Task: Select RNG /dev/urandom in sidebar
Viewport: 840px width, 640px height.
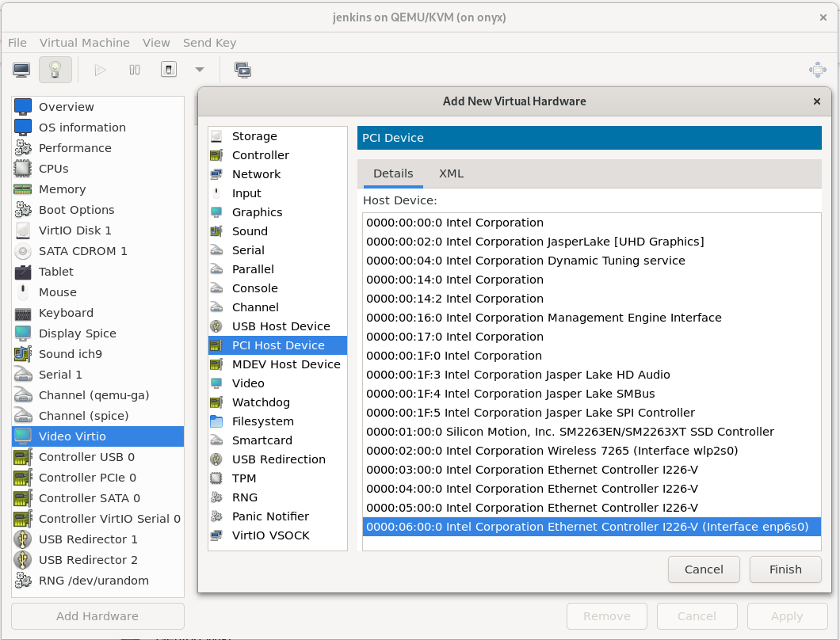Action: pos(97,581)
